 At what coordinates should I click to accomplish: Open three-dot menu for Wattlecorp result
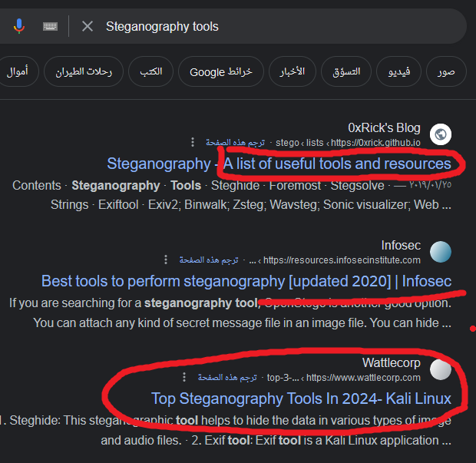(184, 377)
